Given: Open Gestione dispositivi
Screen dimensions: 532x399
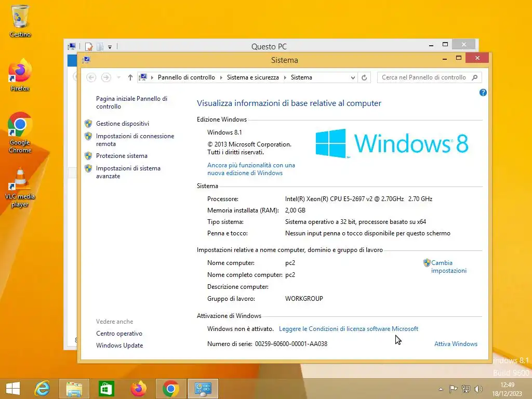Looking at the screenshot, I should [x=123, y=124].
